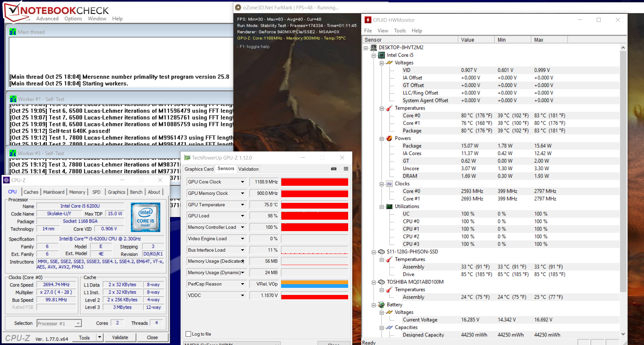The image size is (644, 345).
Task: Click the Battery icon in HWMonitor tree
Action: coord(381,305)
